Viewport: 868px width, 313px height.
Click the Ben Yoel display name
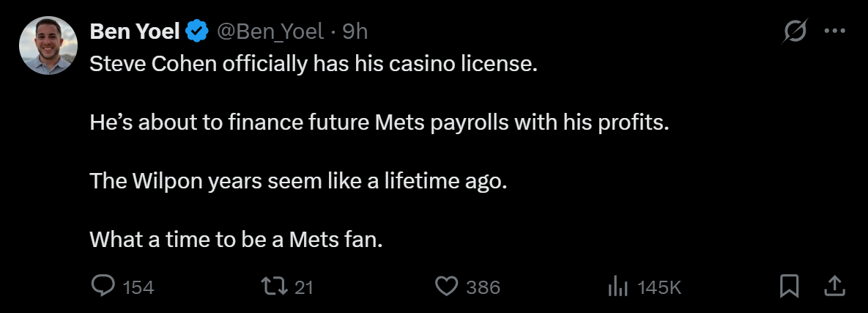click(135, 32)
